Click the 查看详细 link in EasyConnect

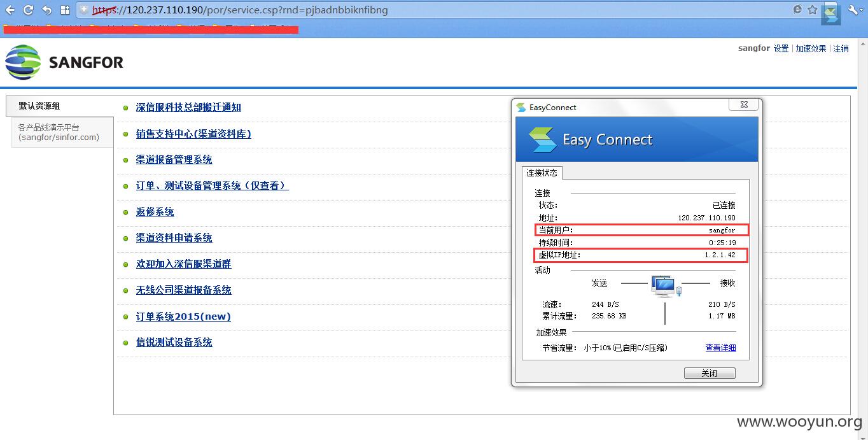point(720,348)
